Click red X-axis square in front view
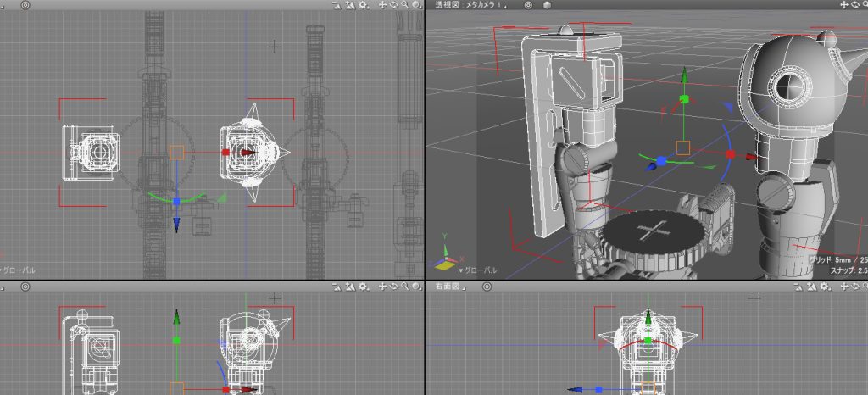The width and height of the screenshot is (868, 395). point(225,390)
